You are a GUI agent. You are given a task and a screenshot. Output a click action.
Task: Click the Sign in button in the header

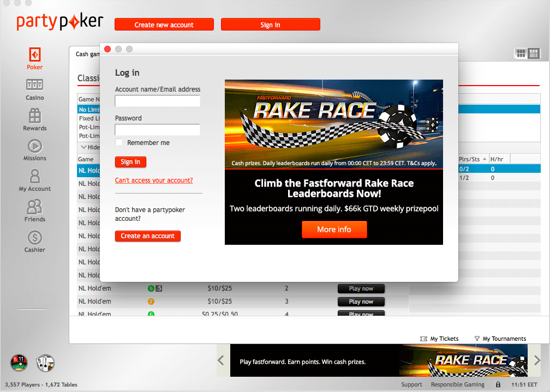pyautogui.click(x=271, y=25)
